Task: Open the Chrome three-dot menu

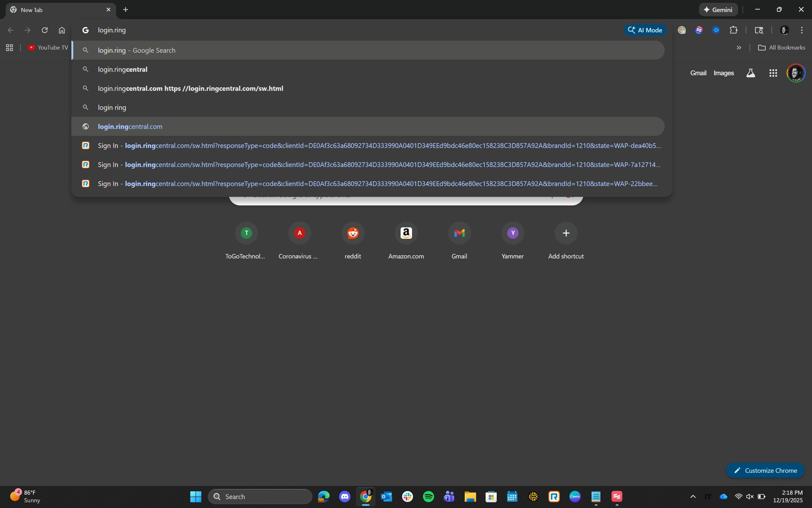Action: pos(802,30)
